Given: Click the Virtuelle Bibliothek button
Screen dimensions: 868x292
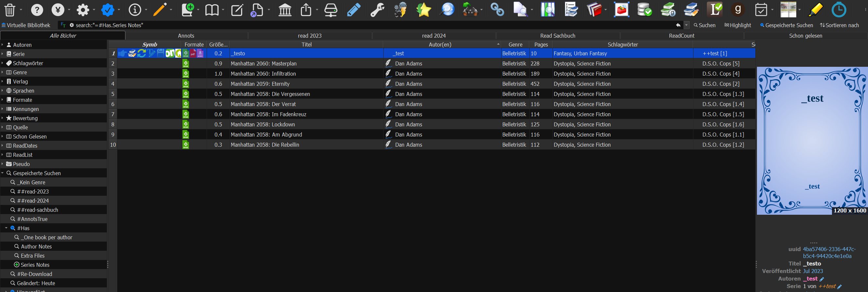Looking at the screenshot, I should [x=26, y=25].
